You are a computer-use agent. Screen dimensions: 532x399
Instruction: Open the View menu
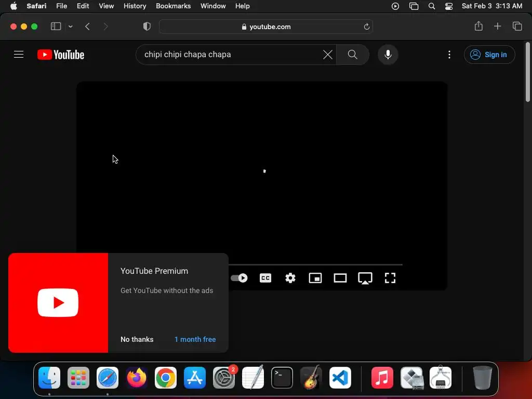(106, 6)
